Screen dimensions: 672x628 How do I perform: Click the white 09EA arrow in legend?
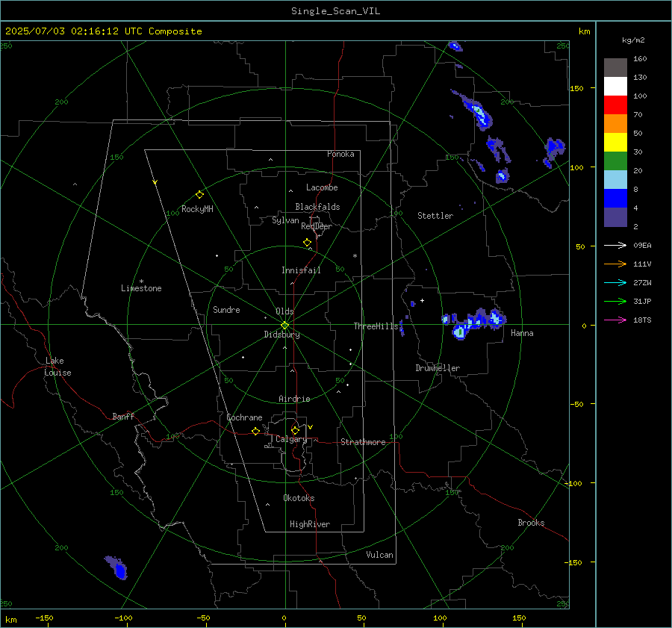coord(615,245)
